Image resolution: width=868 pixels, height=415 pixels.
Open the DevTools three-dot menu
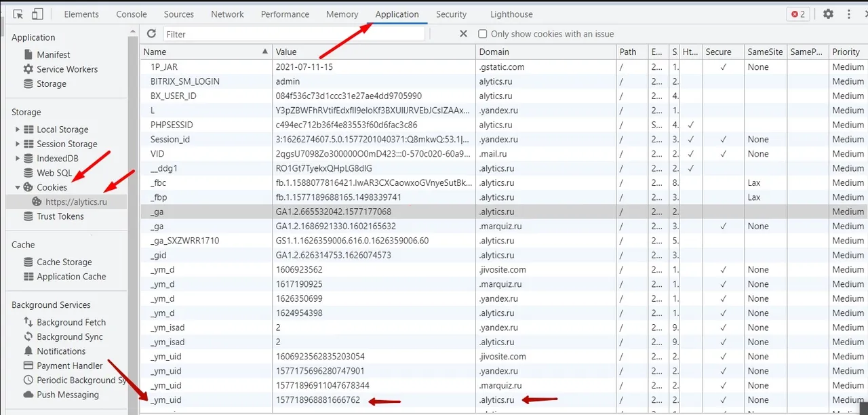tap(848, 14)
